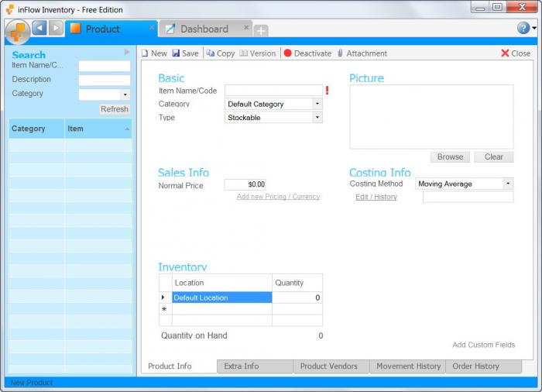Open the Type Stockable dropdown
Screen dimensions: 542x392
tap(317, 117)
